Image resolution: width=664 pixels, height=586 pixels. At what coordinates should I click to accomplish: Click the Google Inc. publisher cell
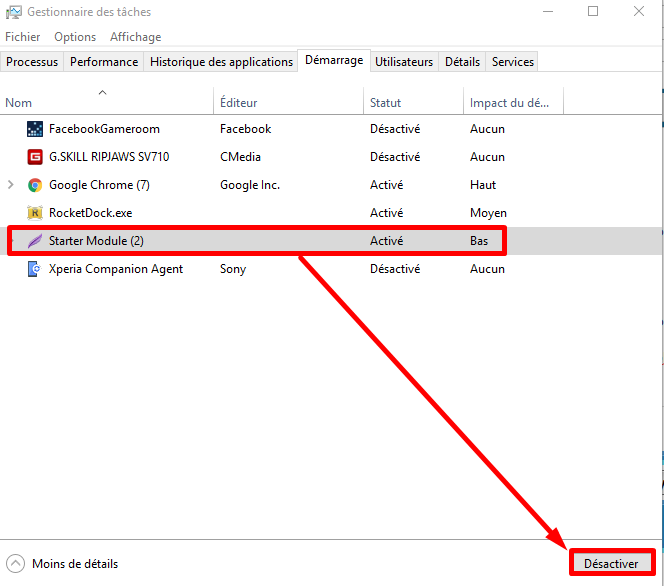point(250,185)
